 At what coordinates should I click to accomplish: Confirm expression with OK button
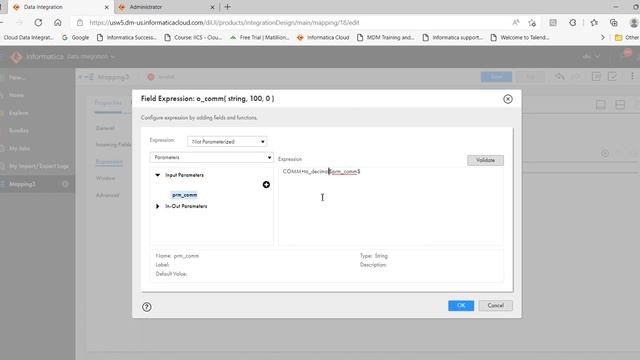click(x=461, y=305)
